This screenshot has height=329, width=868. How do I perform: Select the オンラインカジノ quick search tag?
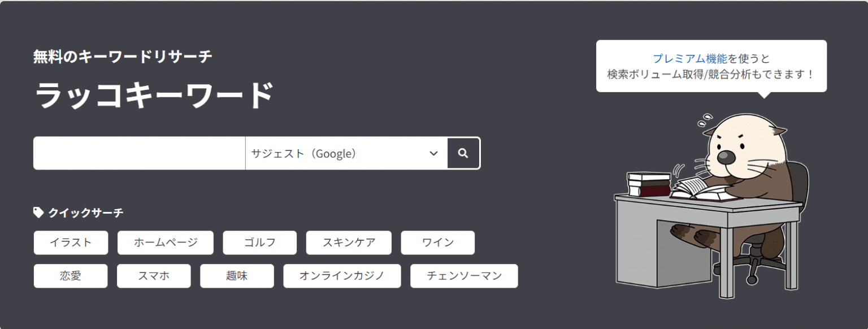coord(342,276)
